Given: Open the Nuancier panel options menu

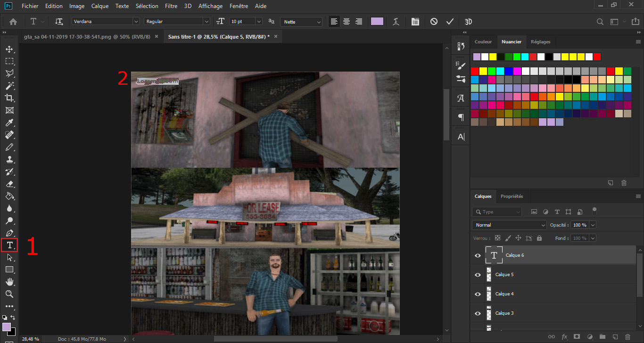Looking at the screenshot, I should pyautogui.click(x=638, y=41).
